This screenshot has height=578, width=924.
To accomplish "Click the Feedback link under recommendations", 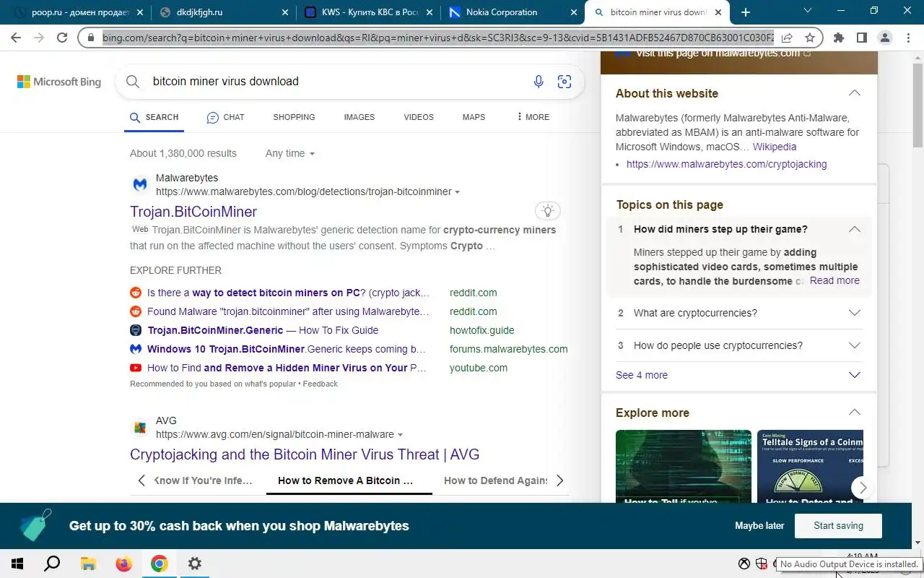I will coord(320,384).
